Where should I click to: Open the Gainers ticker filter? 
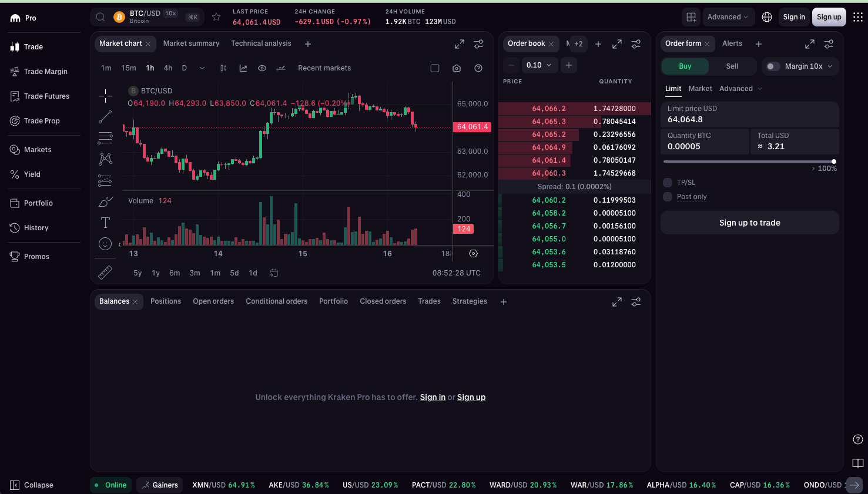[x=160, y=485]
